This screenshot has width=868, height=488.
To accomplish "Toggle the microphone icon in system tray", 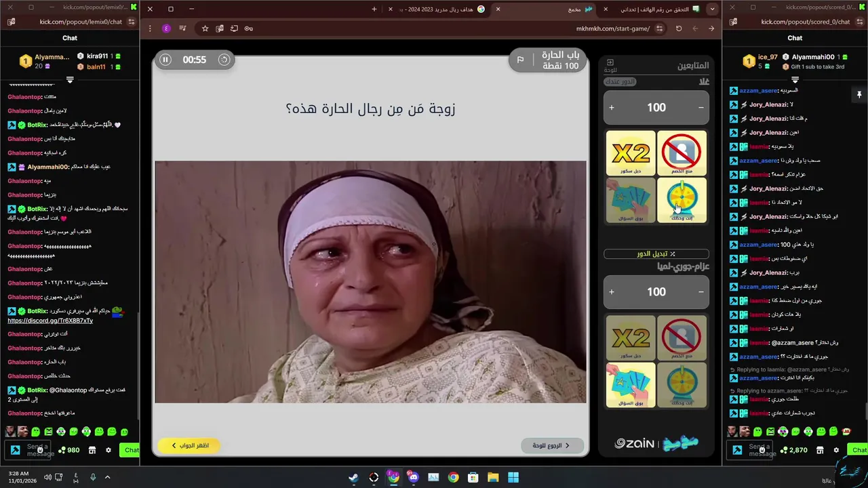I will (x=93, y=477).
